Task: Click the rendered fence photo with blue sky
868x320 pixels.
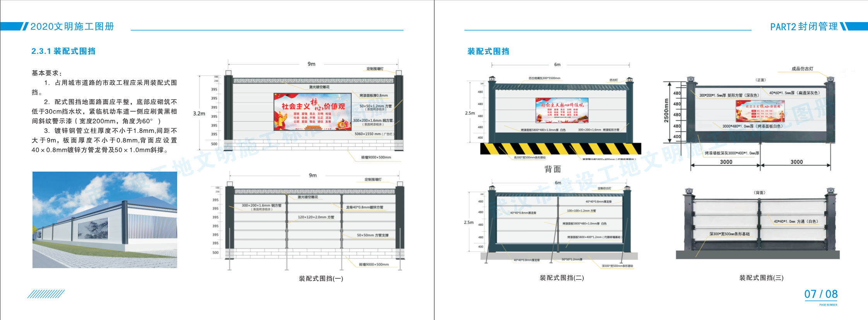Action: 105,220
